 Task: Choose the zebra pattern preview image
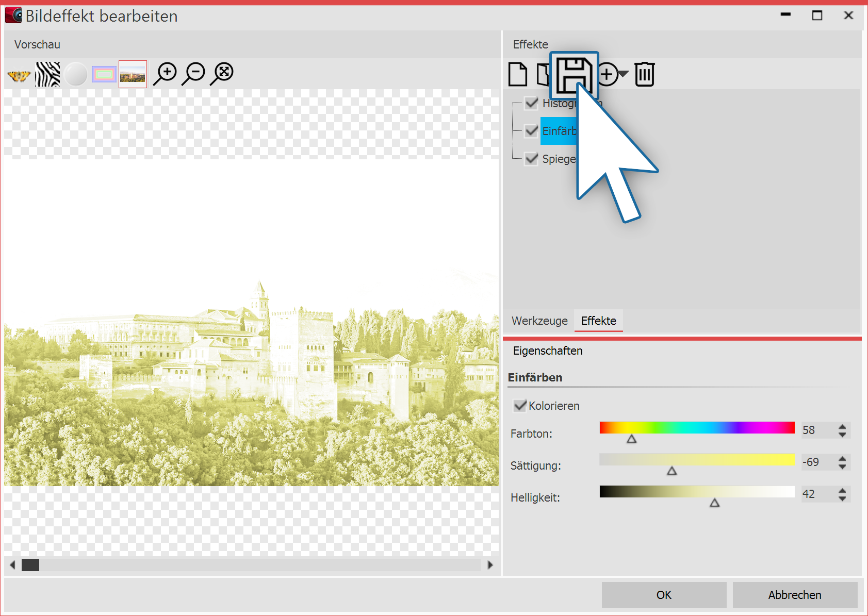[47, 74]
